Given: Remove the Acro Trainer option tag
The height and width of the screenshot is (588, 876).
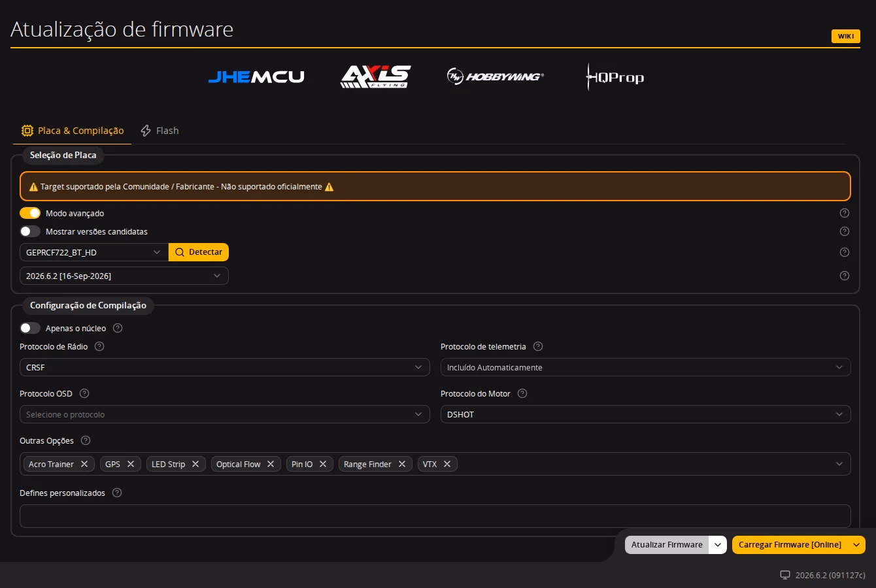Looking at the screenshot, I should pos(84,464).
